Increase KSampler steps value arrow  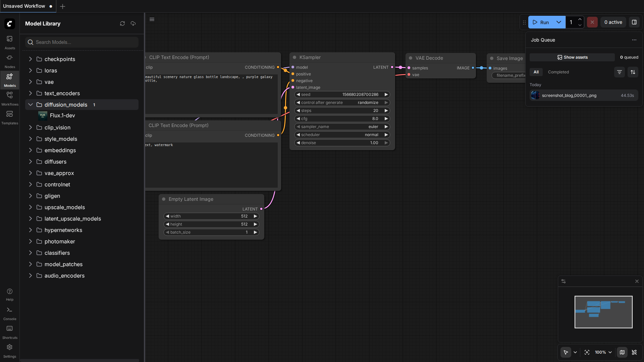click(386, 111)
